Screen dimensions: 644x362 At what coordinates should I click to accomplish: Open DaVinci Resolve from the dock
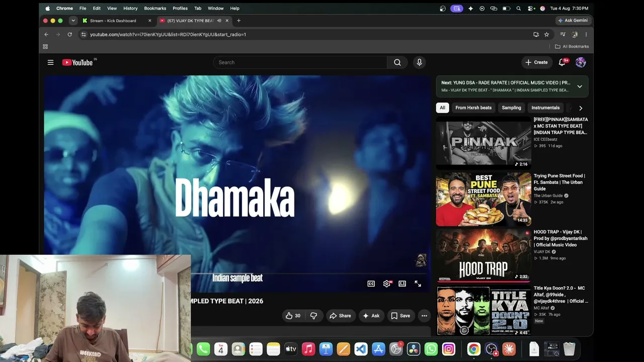(414, 348)
